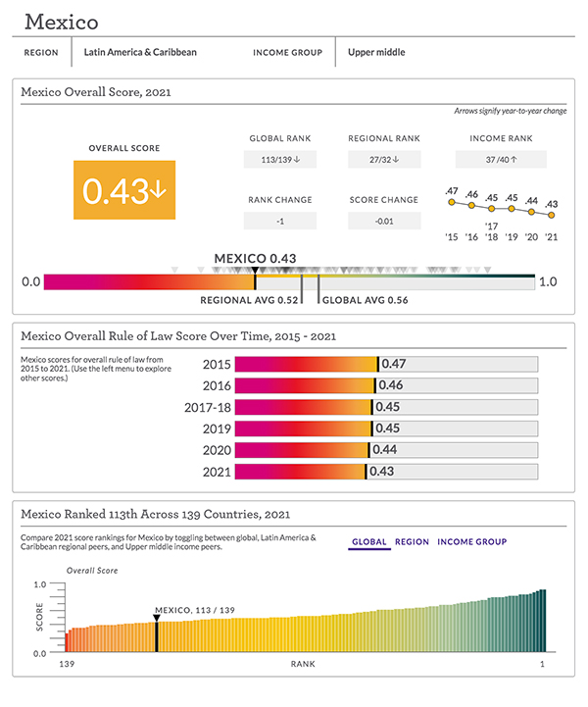Click the orange 0.43 overall score box
Screen dimensions: 588x707
123,192
